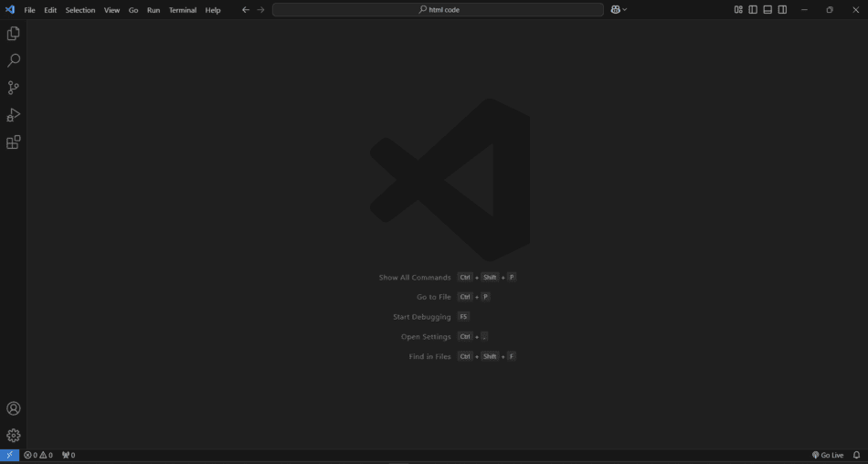Viewport: 868px width, 464px height.
Task: Click the remote window indicator in status bar
Action: (x=9, y=455)
